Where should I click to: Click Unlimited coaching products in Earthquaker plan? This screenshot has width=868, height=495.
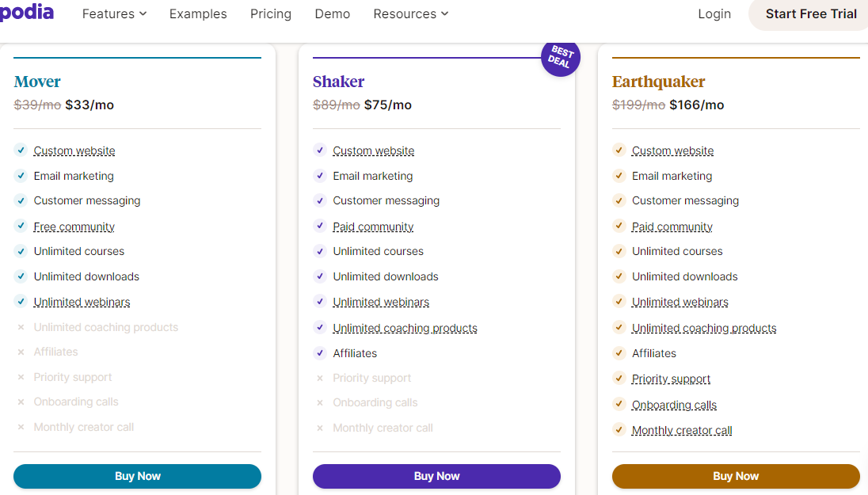click(704, 328)
